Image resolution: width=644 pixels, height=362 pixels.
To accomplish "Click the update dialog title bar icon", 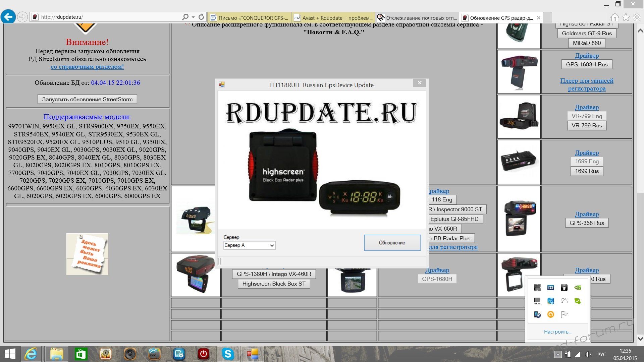I will [x=222, y=85].
